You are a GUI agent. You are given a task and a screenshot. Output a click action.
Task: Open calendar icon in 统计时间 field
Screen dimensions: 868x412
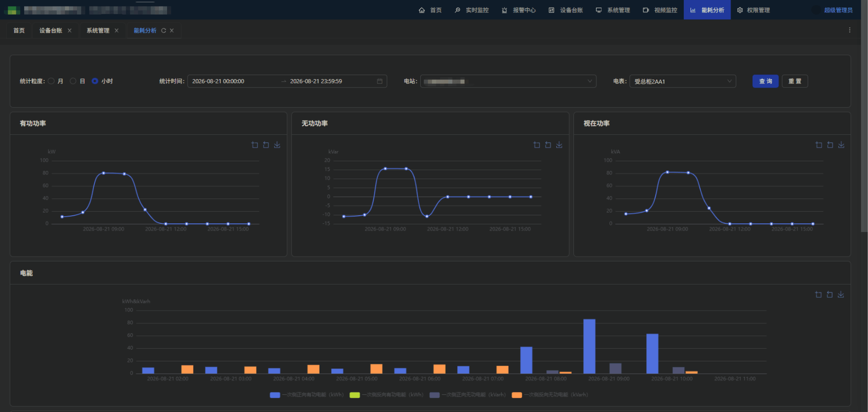point(380,81)
